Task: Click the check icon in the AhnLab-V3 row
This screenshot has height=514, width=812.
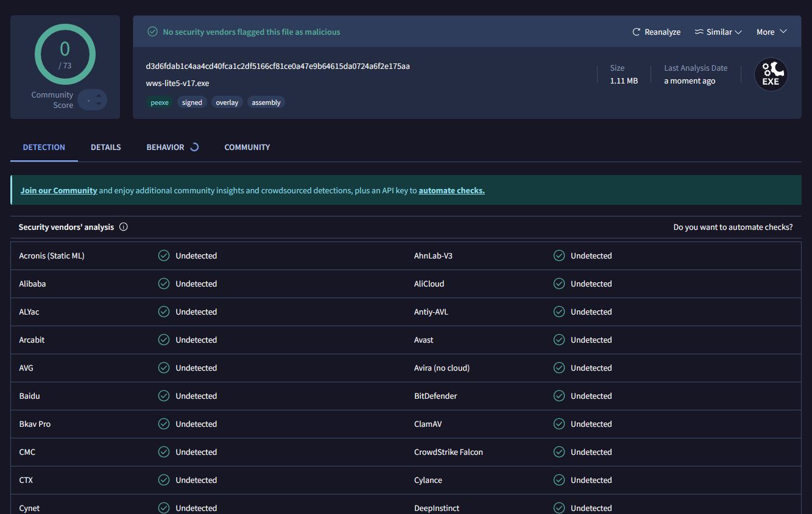Action: click(x=559, y=255)
